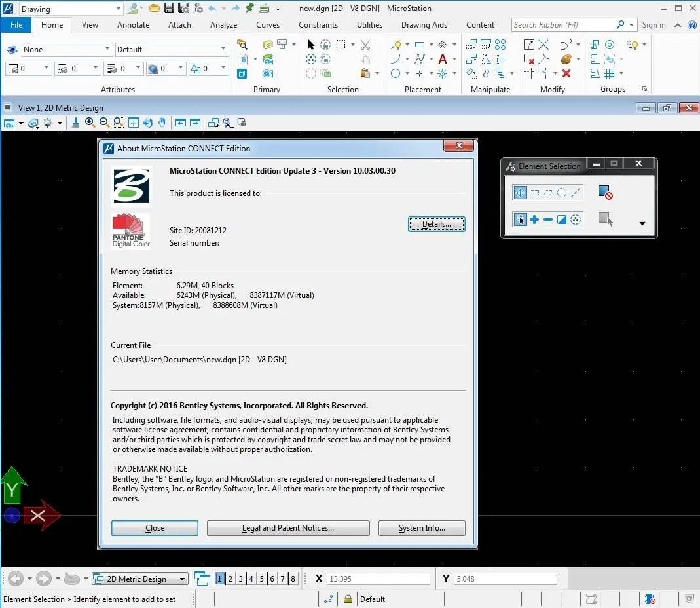Open the active line weight dropdown
700x608 pixels.
click(x=123, y=68)
